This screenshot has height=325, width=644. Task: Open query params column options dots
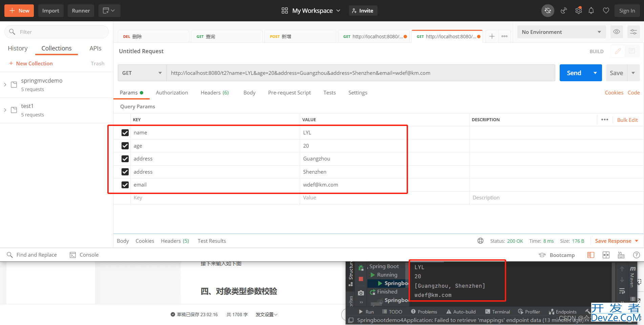click(605, 120)
